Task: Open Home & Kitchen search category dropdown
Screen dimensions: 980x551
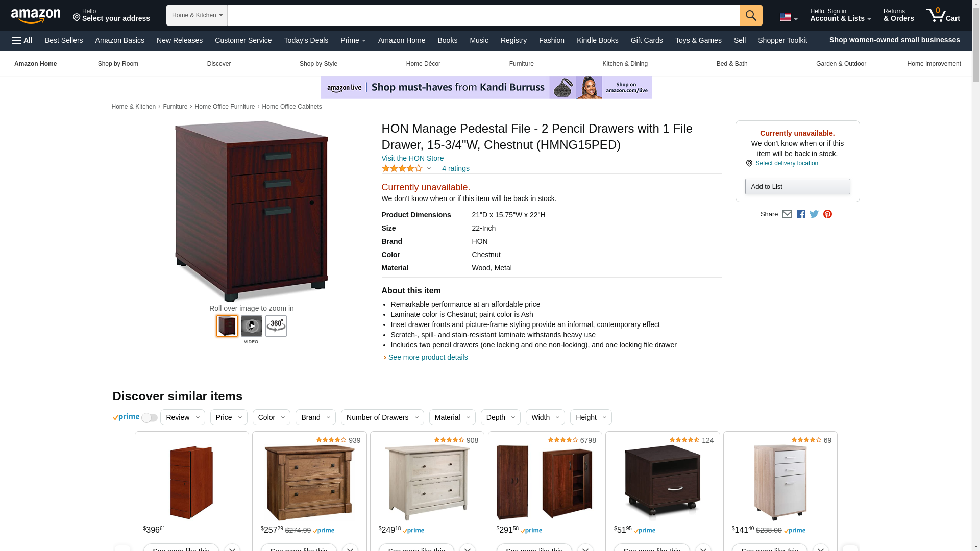Action: [x=197, y=15]
